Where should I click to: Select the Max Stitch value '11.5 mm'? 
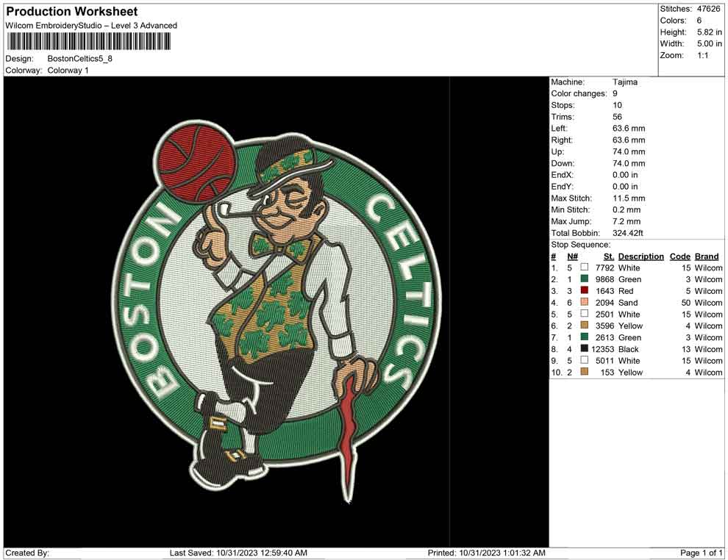[629, 198]
